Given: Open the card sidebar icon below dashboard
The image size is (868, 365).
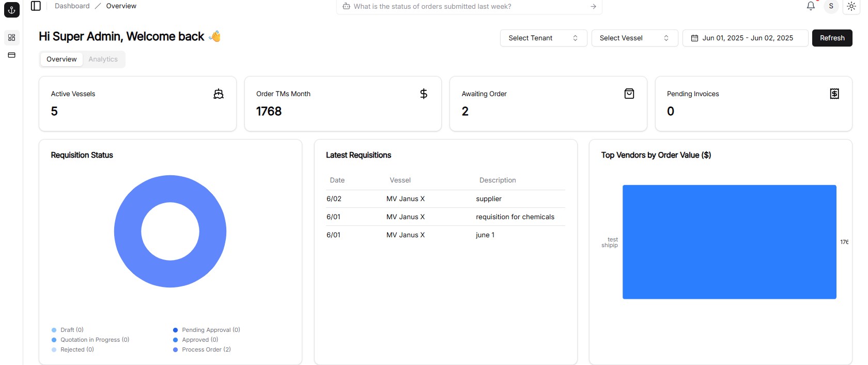Looking at the screenshot, I should tap(11, 55).
